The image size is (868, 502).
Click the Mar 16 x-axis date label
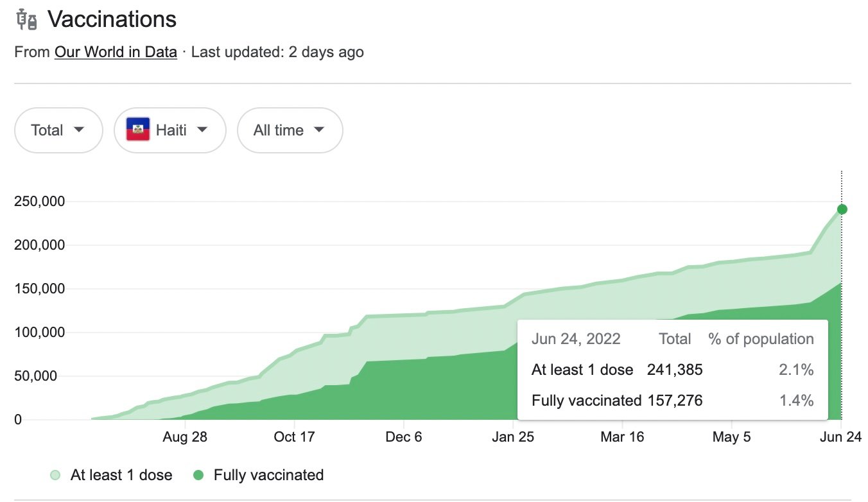point(622,437)
